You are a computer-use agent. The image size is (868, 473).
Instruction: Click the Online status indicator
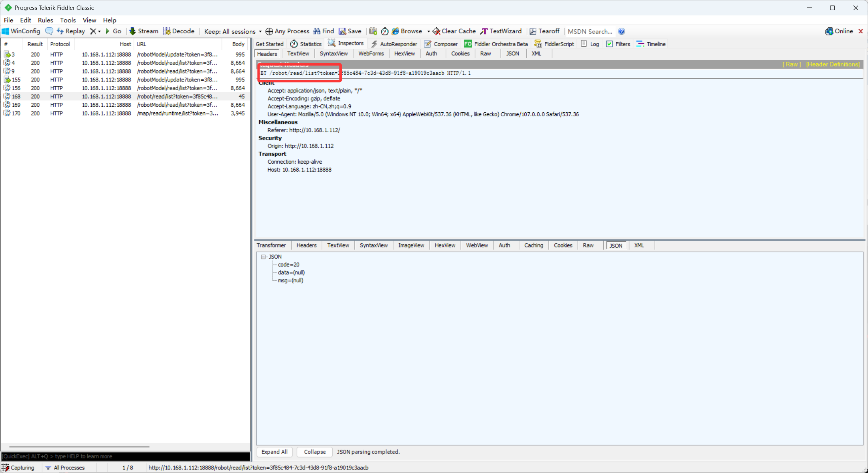point(839,31)
